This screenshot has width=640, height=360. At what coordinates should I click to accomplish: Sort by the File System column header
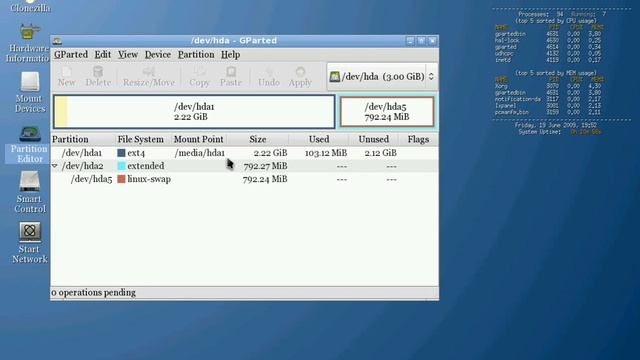coord(143,139)
